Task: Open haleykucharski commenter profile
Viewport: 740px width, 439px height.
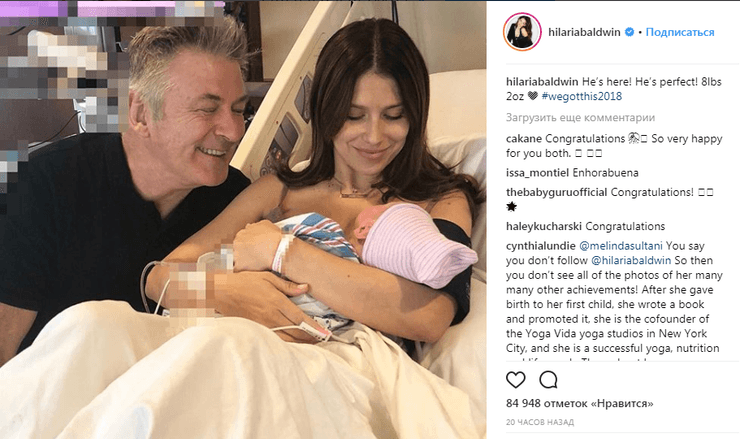Action: (544, 227)
